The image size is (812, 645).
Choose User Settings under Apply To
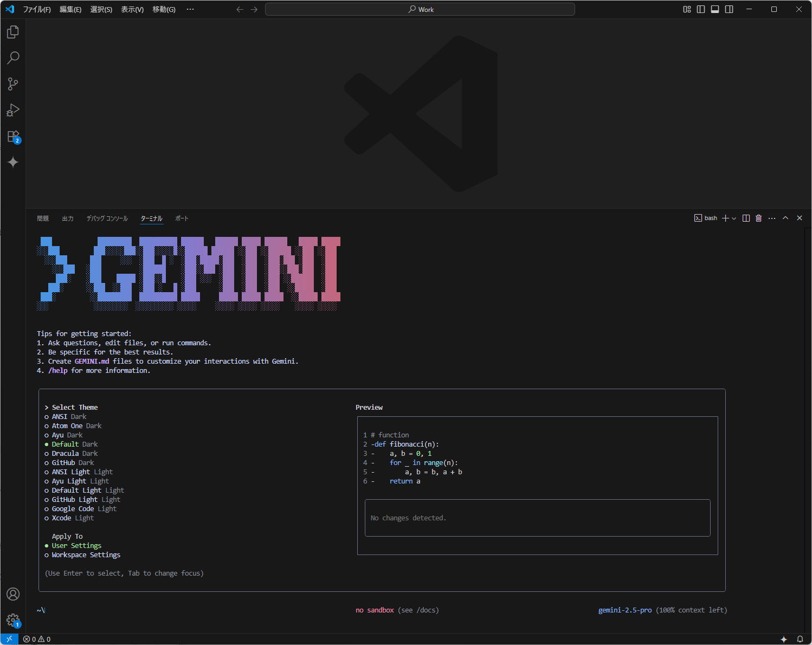(x=73, y=546)
